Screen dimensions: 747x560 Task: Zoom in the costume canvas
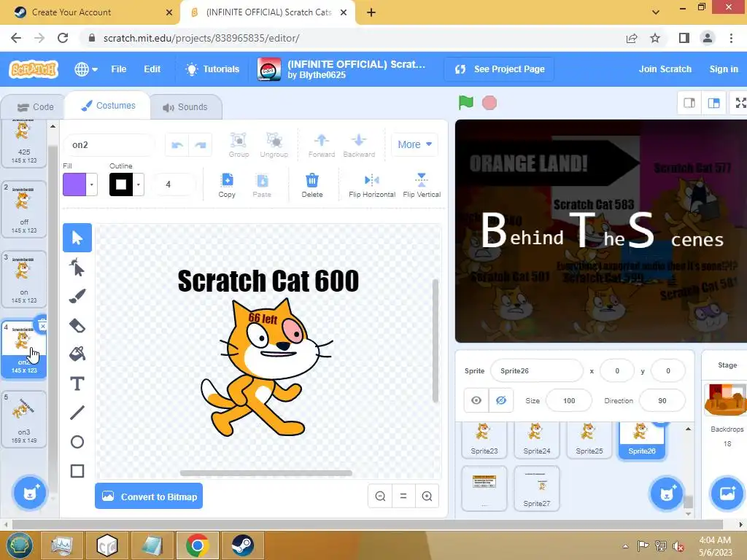[427, 496]
